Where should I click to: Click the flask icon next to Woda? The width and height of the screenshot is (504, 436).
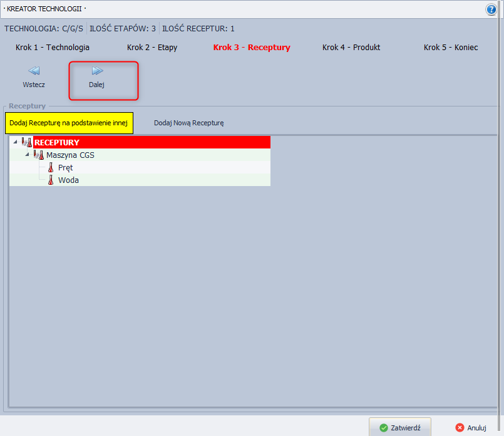pyautogui.click(x=51, y=180)
